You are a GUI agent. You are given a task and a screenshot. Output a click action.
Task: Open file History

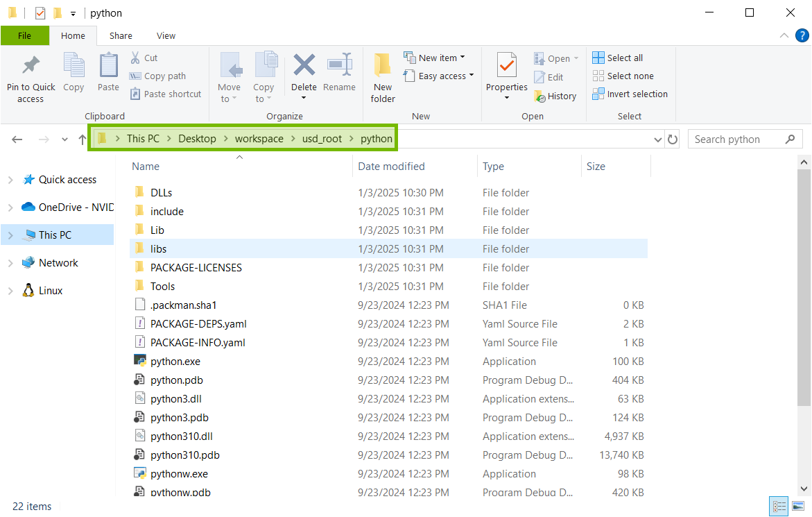click(x=555, y=96)
